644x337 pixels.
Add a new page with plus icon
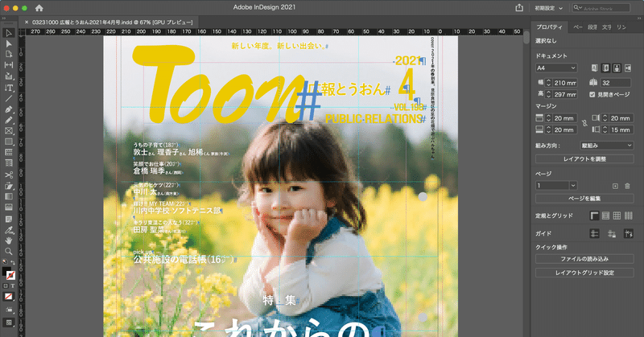click(615, 186)
